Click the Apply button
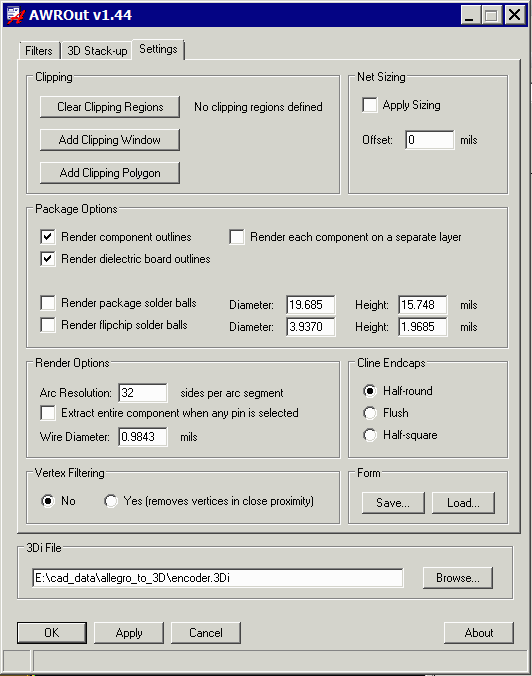Screen dimensions: 532x676 pyautogui.click(x=129, y=632)
